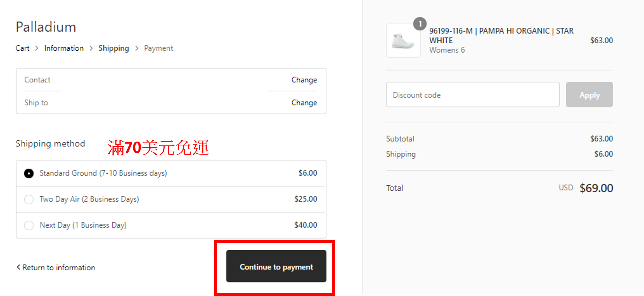This screenshot has height=296, width=644.
Task: Change the Contact details
Action: (x=304, y=80)
